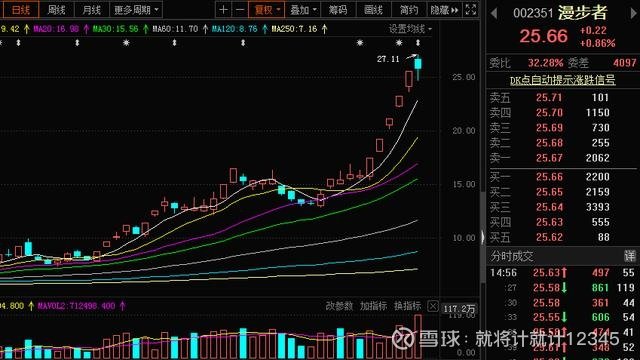
Task: Close the volume indicator panel
Action: pos(433,306)
